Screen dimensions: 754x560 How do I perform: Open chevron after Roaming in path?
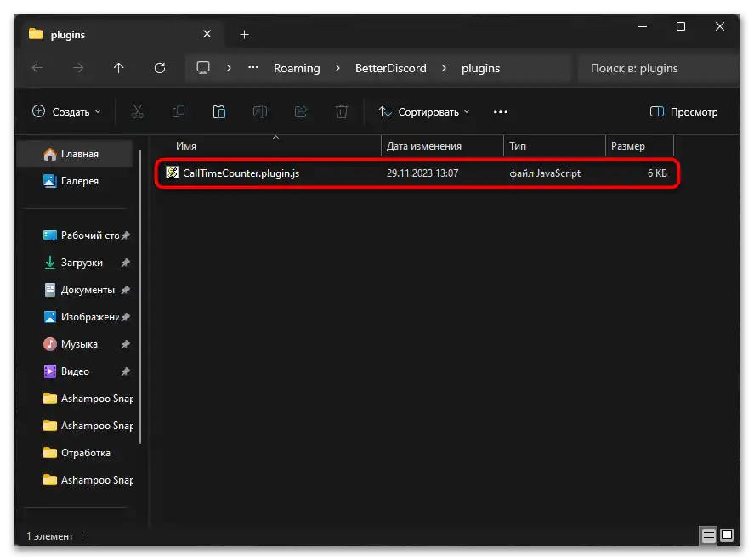(x=337, y=68)
